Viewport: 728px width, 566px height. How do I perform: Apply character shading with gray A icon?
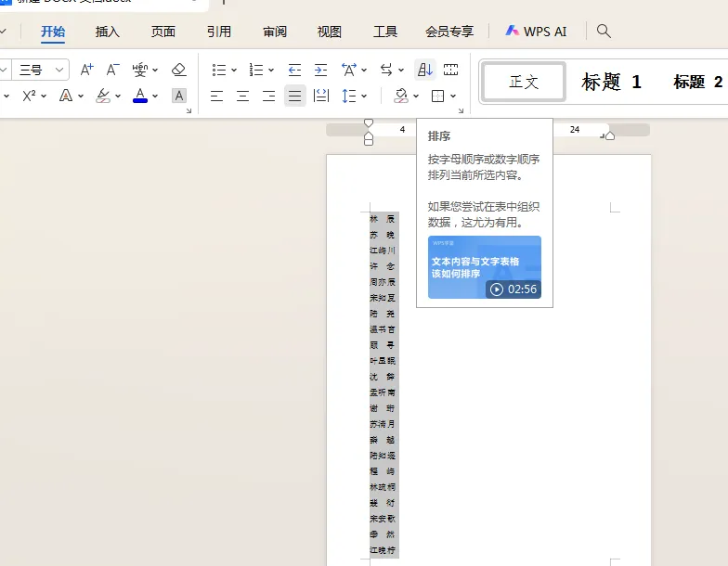pos(178,96)
